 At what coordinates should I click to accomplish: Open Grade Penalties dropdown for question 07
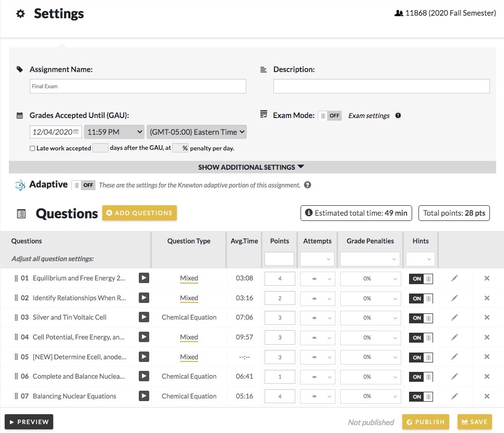coord(370,396)
